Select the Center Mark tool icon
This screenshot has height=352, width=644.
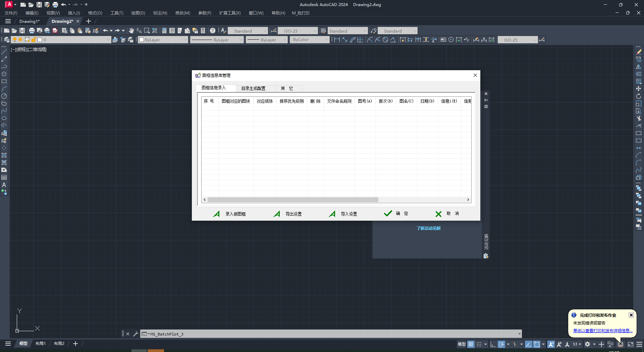[x=451, y=40]
